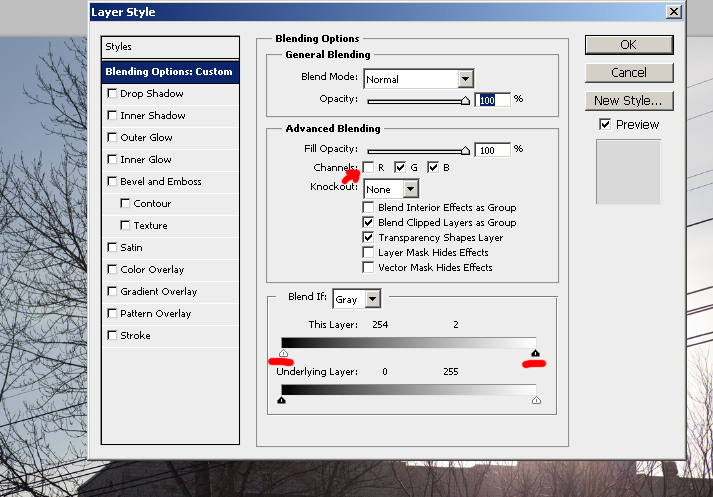713x497 pixels.
Task: Click the OK button
Action: point(629,45)
